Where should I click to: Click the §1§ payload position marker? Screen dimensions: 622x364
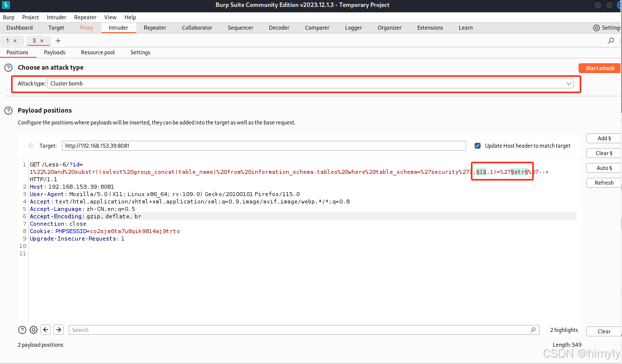[482, 172]
